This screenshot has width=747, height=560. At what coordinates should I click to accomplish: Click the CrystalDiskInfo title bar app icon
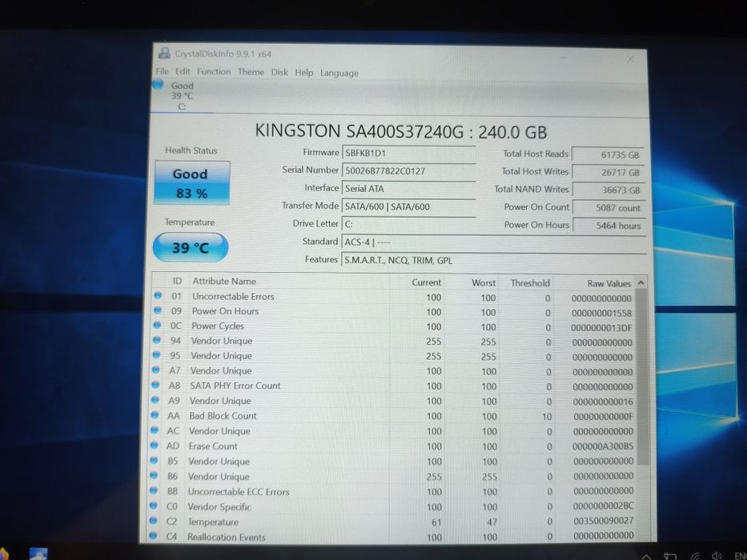tap(164, 53)
